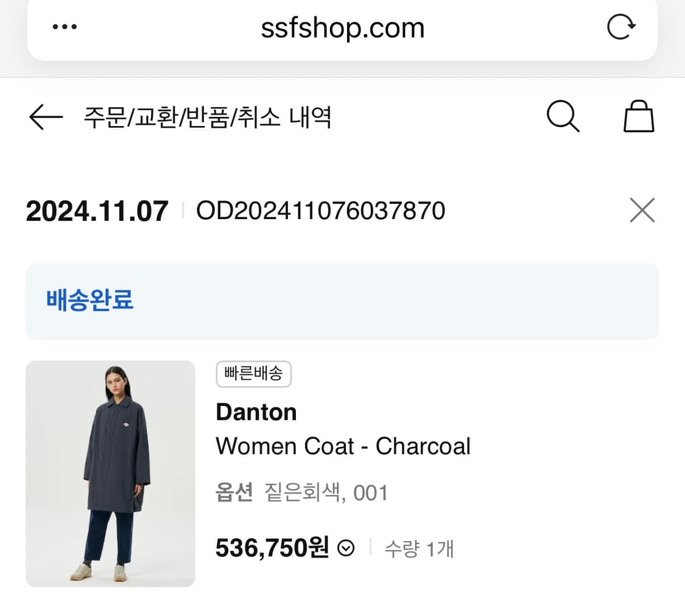The image size is (685, 616).
Task: Reload the ssfshop.com page
Action: [621, 27]
